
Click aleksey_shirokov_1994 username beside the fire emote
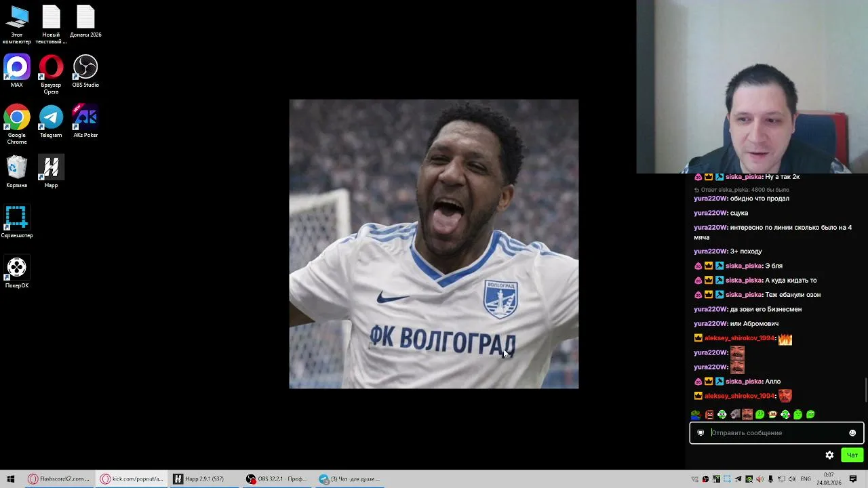[x=739, y=338]
